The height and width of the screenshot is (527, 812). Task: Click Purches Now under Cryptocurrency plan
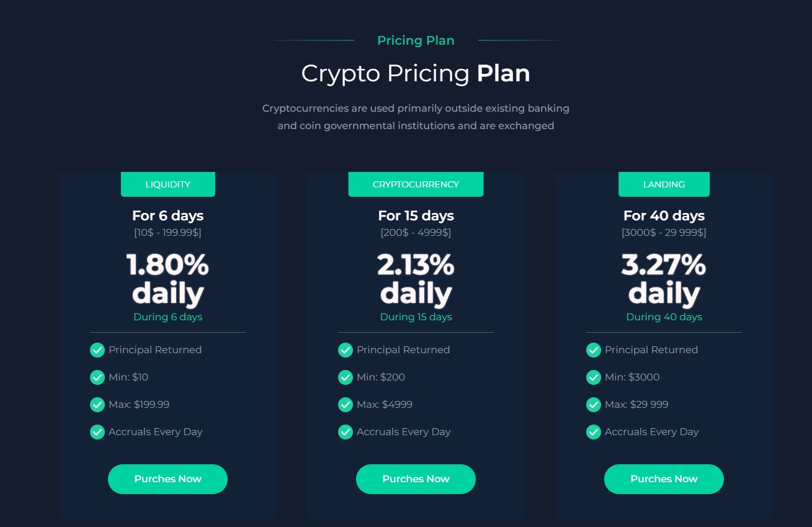pyautogui.click(x=416, y=479)
